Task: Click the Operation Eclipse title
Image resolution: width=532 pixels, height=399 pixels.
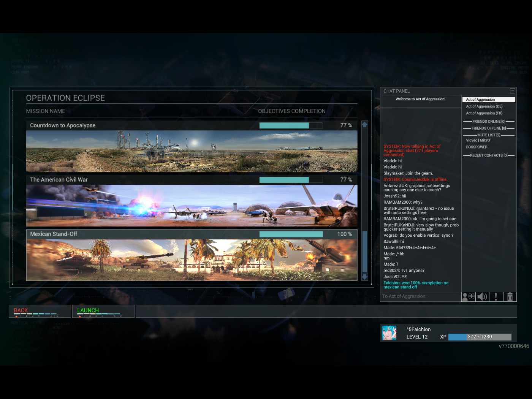Action: 65,98
